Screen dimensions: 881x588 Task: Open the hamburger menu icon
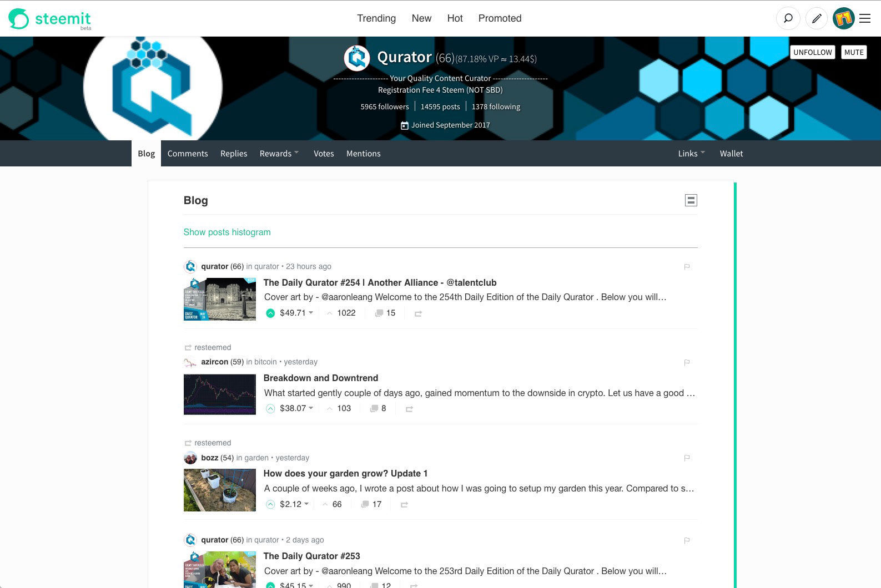(865, 18)
